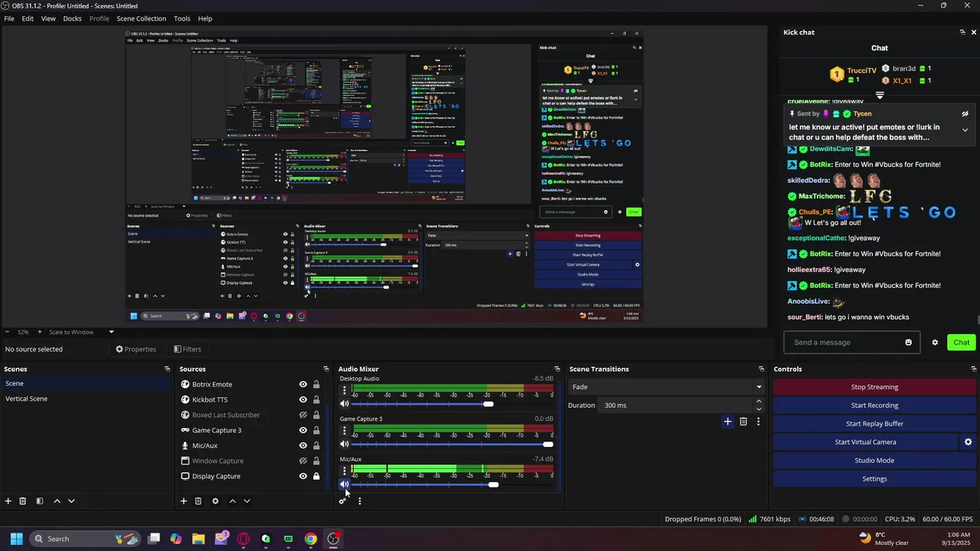This screenshot has height=551, width=980.
Task: Open emoji picker in chat message box
Action: (909, 343)
